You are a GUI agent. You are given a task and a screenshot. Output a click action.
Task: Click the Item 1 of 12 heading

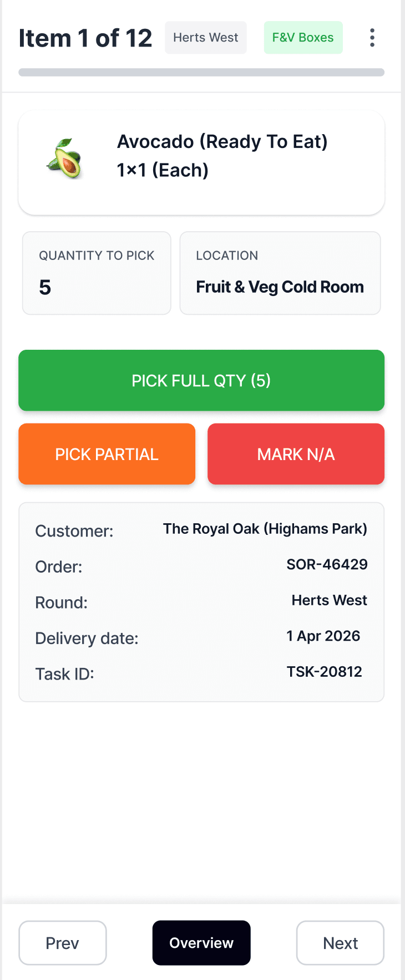(x=85, y=38)
